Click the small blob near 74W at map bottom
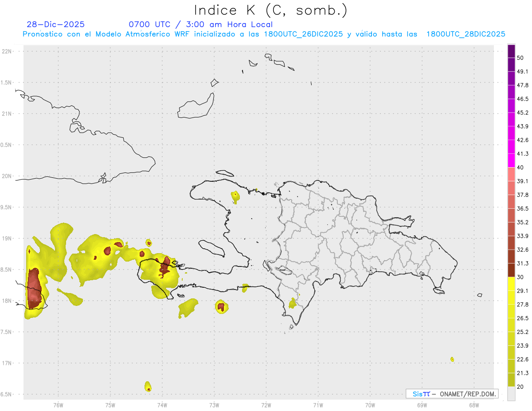The width and height of the screenshot is (532, 411). tap(148, 386)
